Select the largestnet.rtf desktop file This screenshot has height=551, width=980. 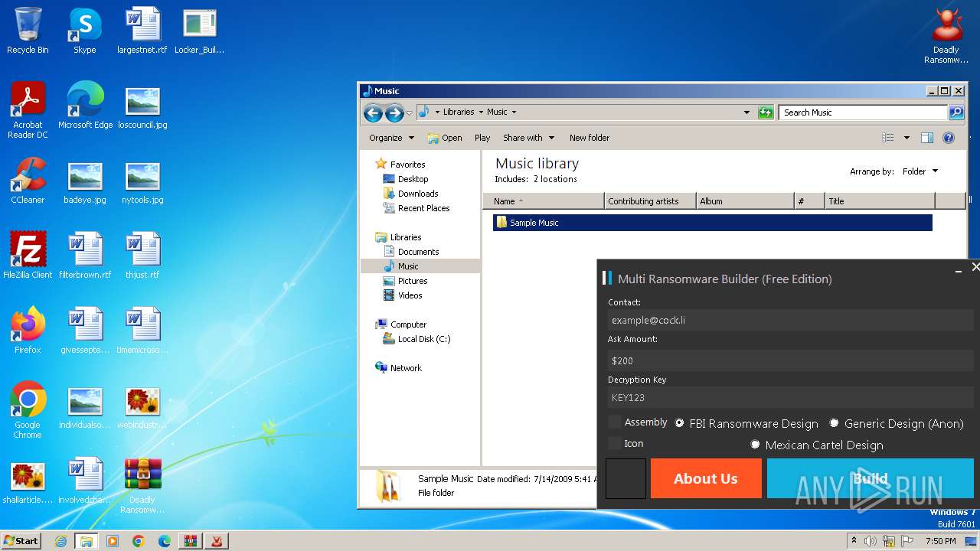tap(142, 31)
